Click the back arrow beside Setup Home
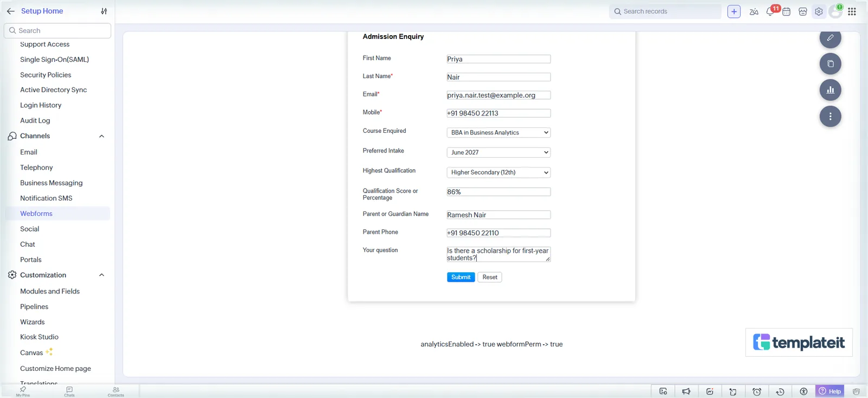The image size is (868, 398). [10, 11]
